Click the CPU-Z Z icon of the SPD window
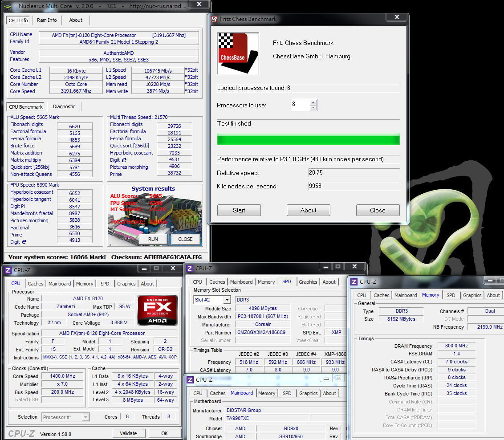This screenshot has height=440, width=504. tap(190, 269)
